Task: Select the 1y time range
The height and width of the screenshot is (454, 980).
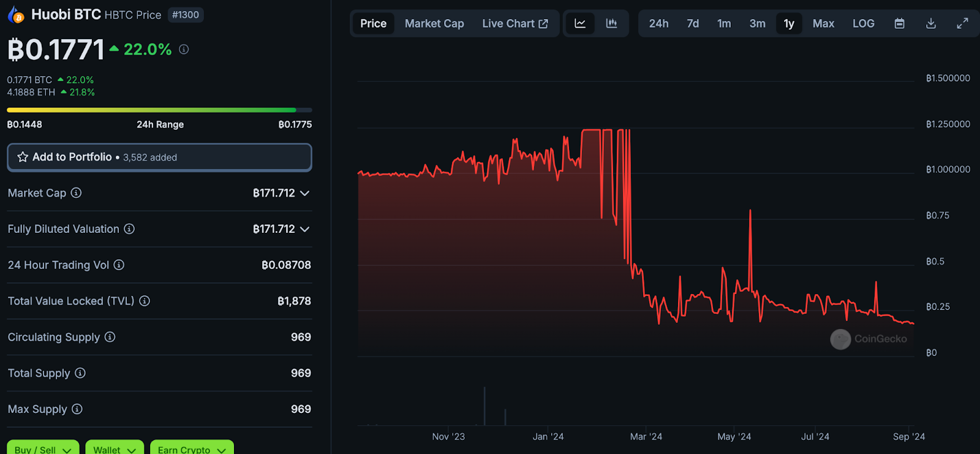Action: click(789, 23)
